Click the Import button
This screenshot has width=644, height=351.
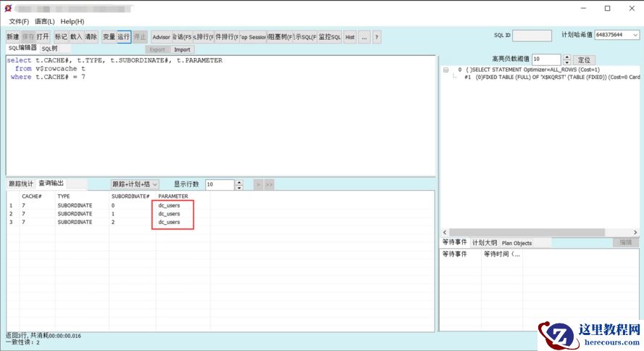coord(182,49)
